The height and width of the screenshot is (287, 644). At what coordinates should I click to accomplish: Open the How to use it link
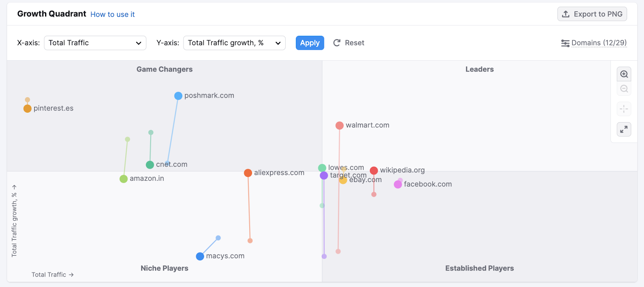tap(113, 14)
